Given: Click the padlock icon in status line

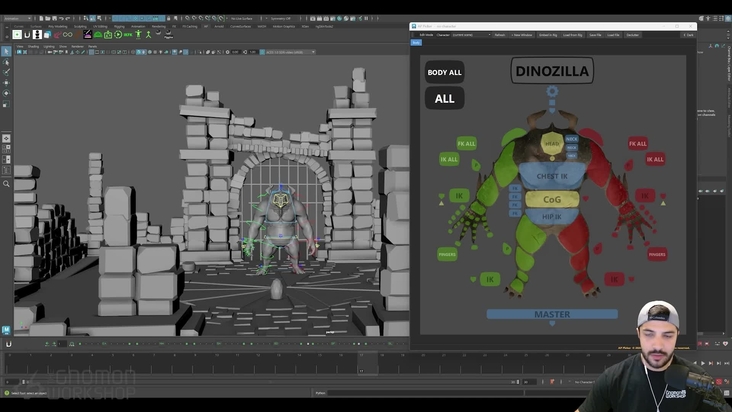Looking at the screenshot, I should click(x=169, y=19).
